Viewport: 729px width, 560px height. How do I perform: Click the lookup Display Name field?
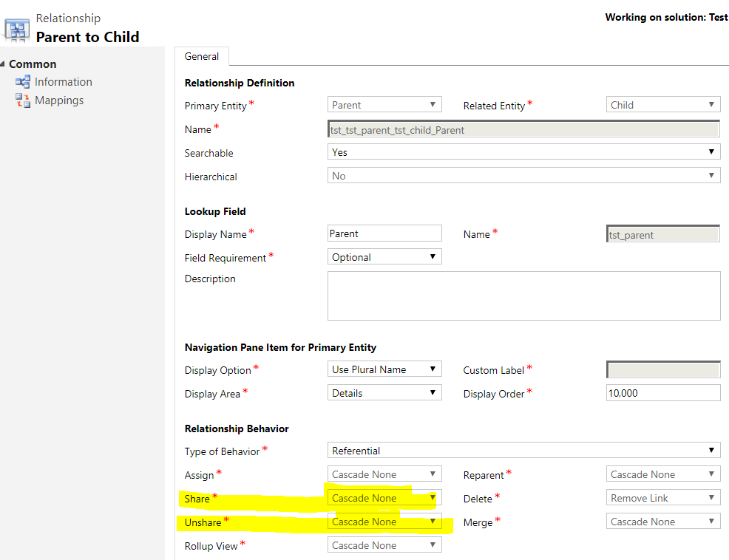(x=384, y=233)
